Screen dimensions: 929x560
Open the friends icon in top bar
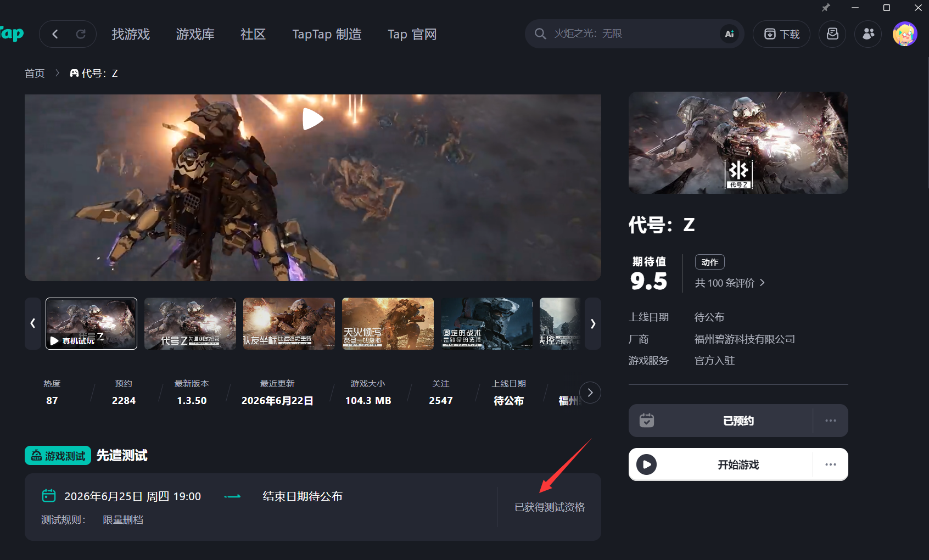coord(868,34)
